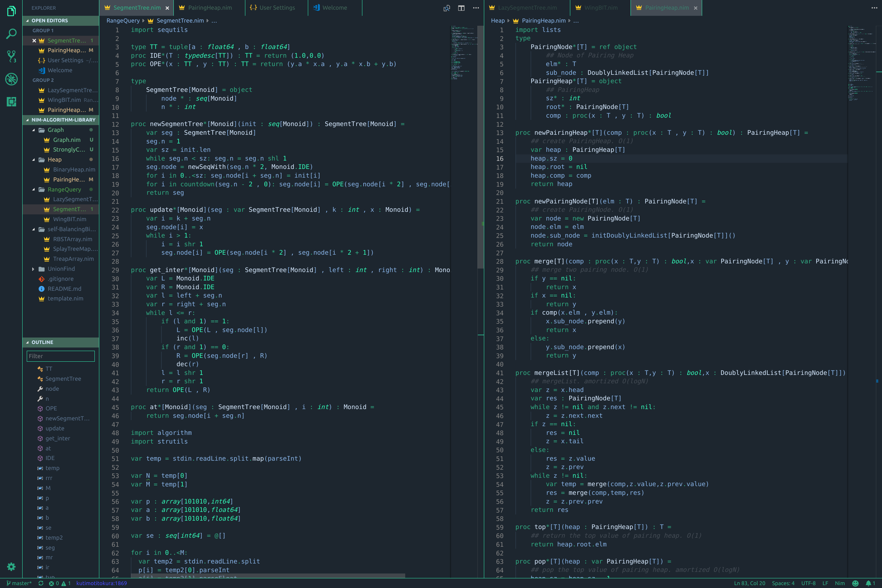The height and width of the screenshot is (588, 882).
Task: Click the synchronize changes icon in status bar
Action: coord(41,583)
